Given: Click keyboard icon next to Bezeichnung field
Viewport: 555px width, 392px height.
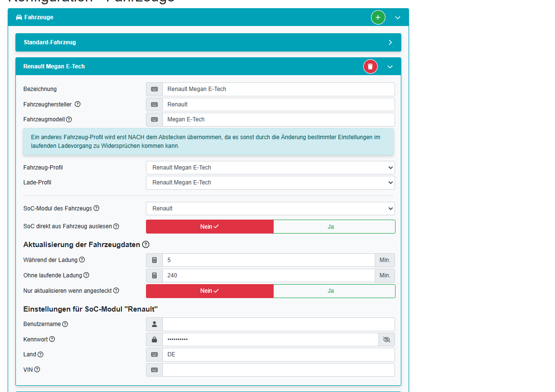Looking at the screenshot, I should click(x=154, y=89).
